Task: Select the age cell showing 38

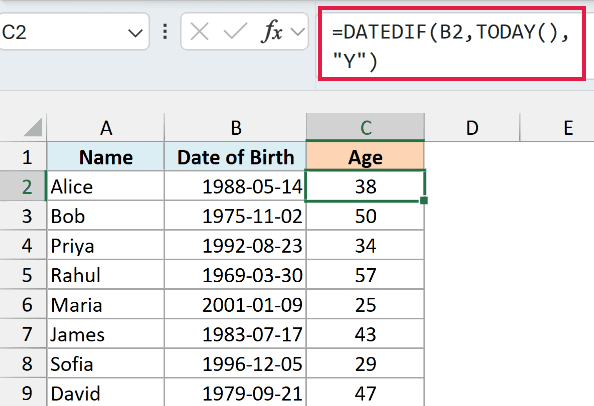Action: [365, 186]
